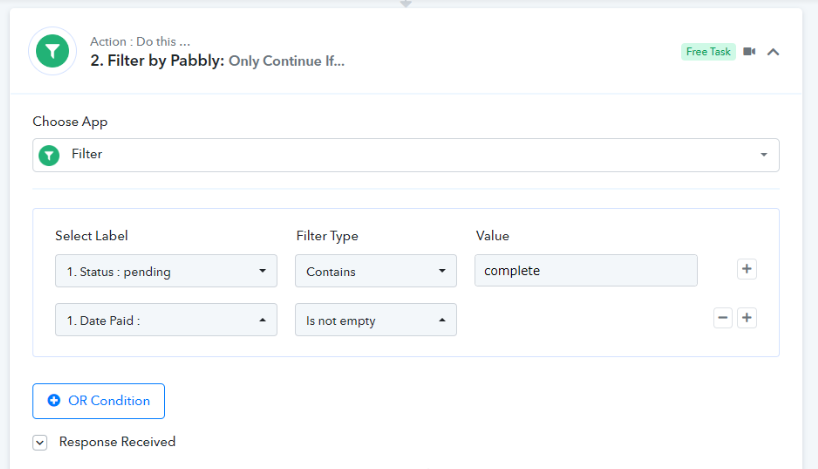The width and height of the screenshot is (818, 469).
Task: Open the Is not empty filter dropdown
Action: (x=376, y=320)
